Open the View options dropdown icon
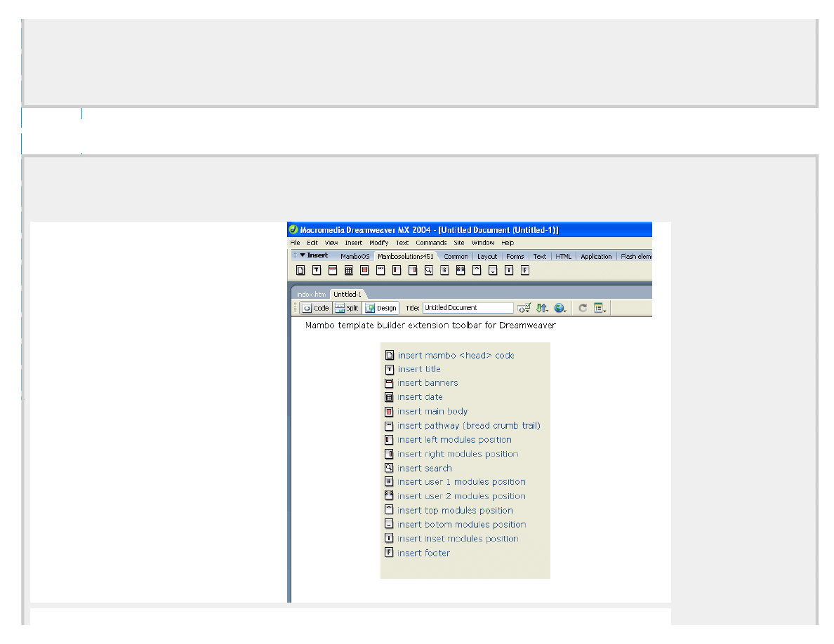Image resolution: width=834 pixels, height=644 pixels. [600, 308]
